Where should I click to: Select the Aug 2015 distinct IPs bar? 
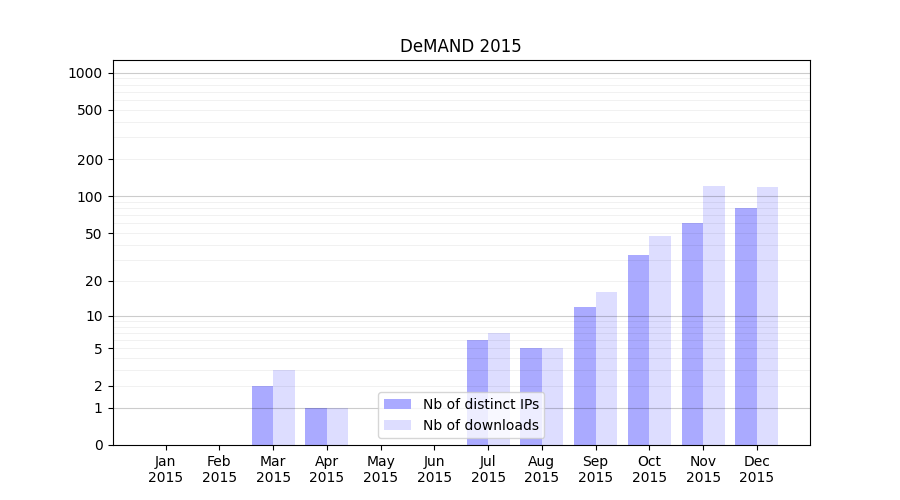(531, 396)
